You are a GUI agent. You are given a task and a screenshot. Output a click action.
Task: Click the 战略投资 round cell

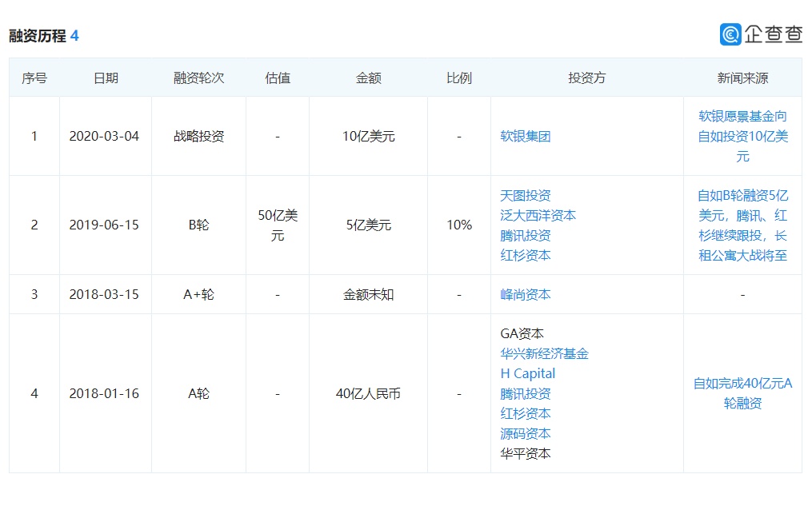pyautogui.click(x=199, y=137)
